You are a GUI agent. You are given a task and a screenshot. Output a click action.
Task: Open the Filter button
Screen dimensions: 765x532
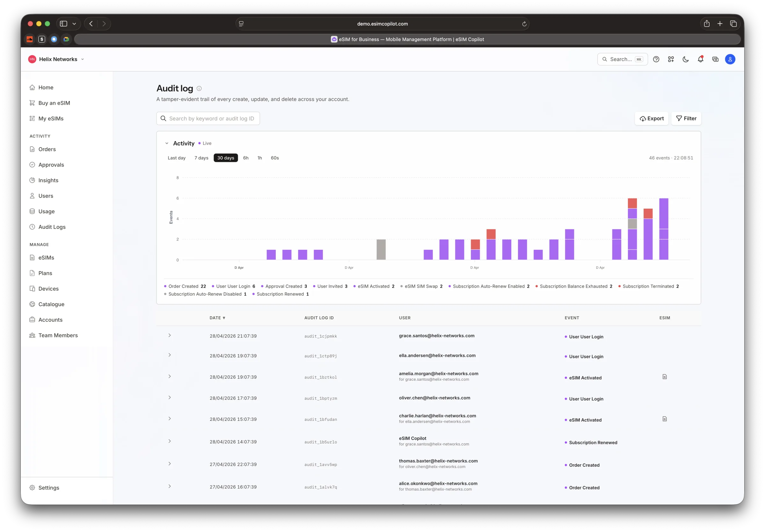coord(686,119)
